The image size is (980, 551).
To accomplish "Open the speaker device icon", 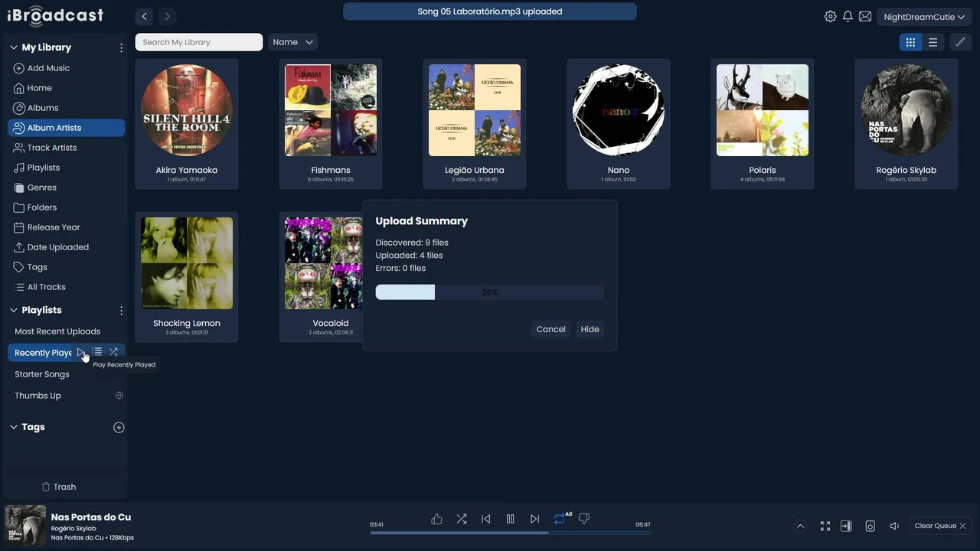I will 870,526.
